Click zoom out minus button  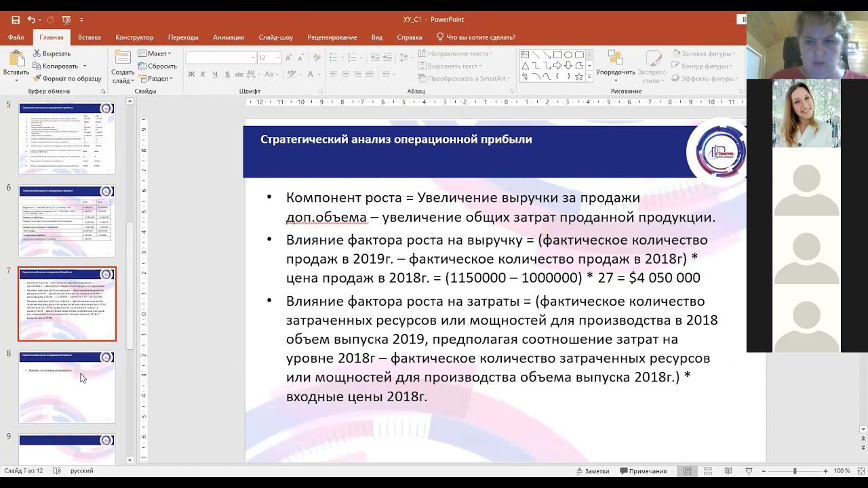point(764,471)
